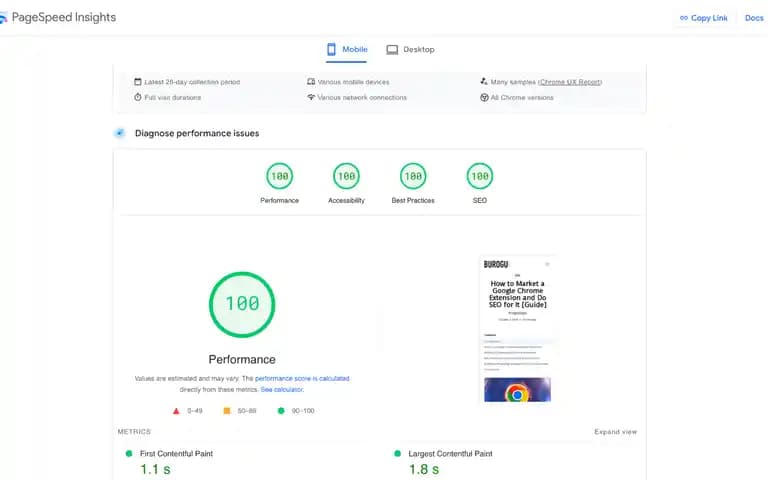Open the performance score is calculated link
Screen dimensions: 768x480
(x=302, y=379)
